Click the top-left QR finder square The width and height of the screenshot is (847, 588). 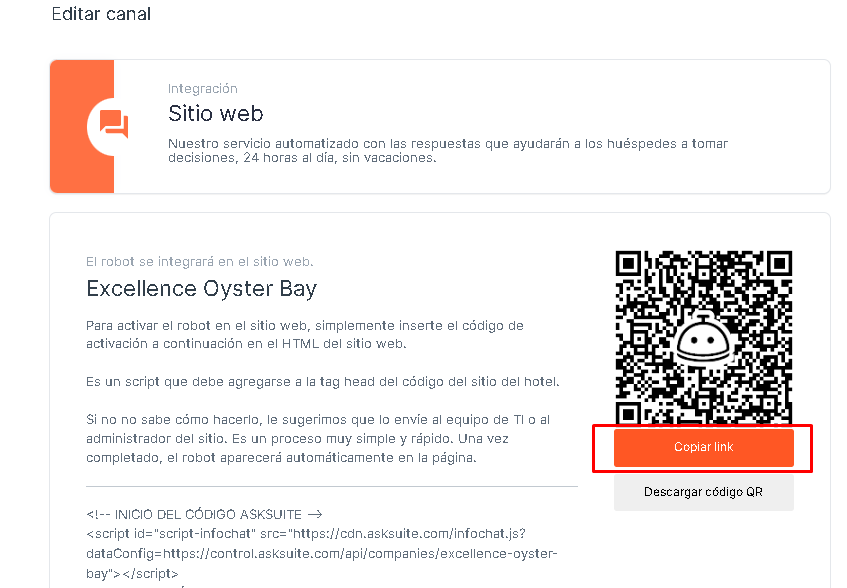pyautogui.click(x=628, y=263)
